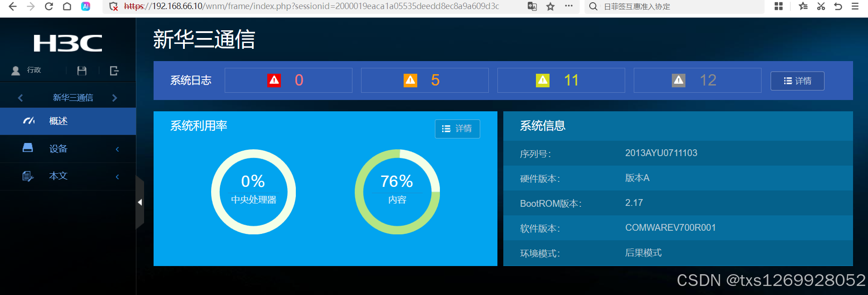Click the 设备 device icon in sidebar
868x295 pixels.
(28, 148)
